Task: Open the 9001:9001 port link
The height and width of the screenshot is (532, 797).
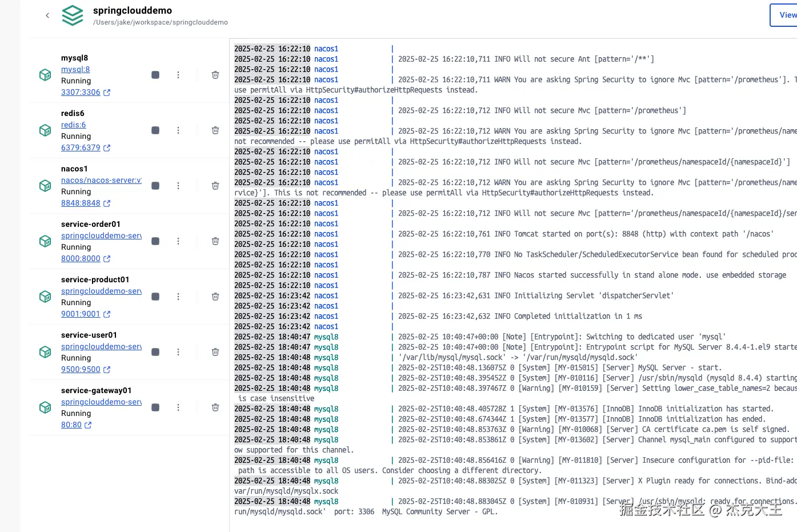Action: [81, 314]
